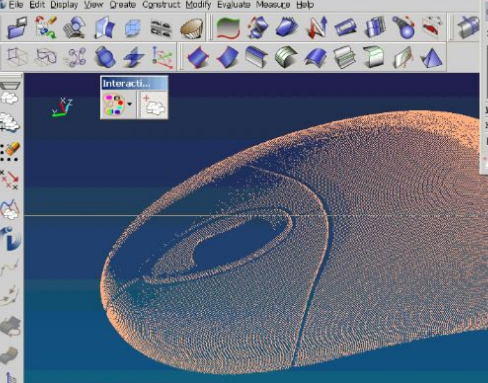The image size is (488, 383).
Task: Open the Evaluate menu
Action: 234,5
